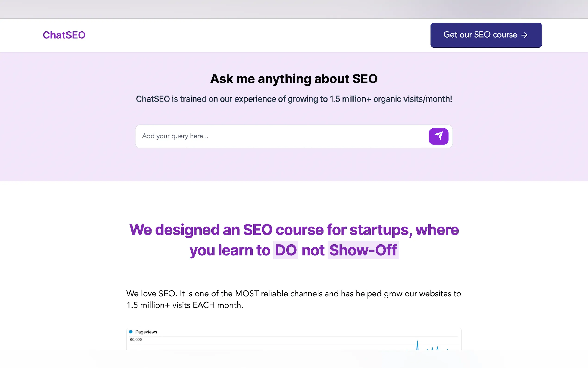The width and height of the screenshot is (588, 368).
Task: Click the empty white navigation header area
Action: tap(243, 35)
